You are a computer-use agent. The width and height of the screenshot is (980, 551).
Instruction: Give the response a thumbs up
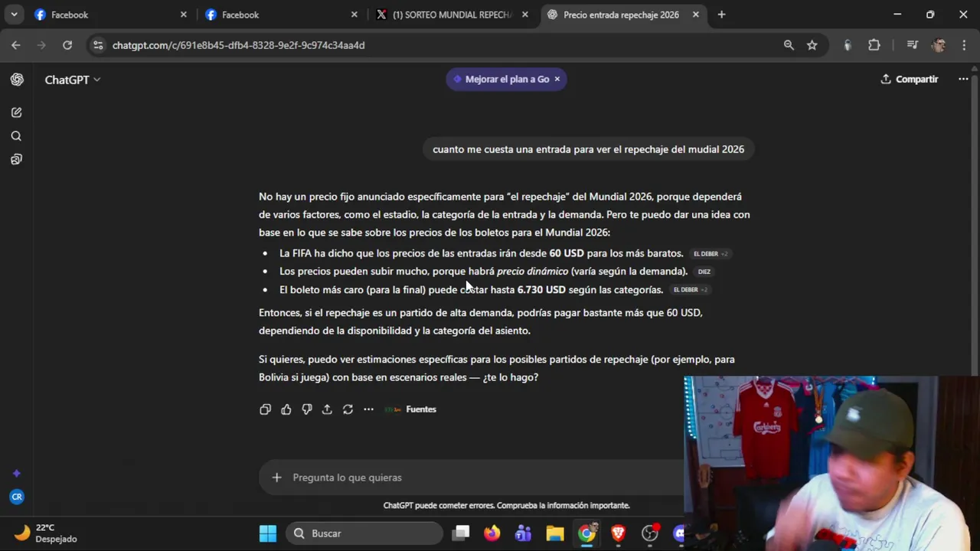click(x=286, y=409)
